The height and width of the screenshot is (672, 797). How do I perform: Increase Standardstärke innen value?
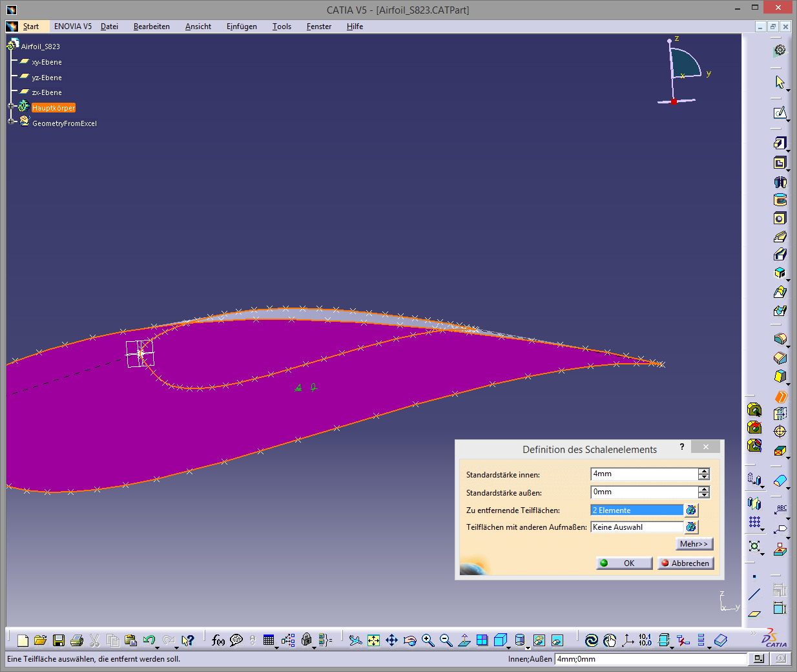pyautogui.click(x=704, y=471)
